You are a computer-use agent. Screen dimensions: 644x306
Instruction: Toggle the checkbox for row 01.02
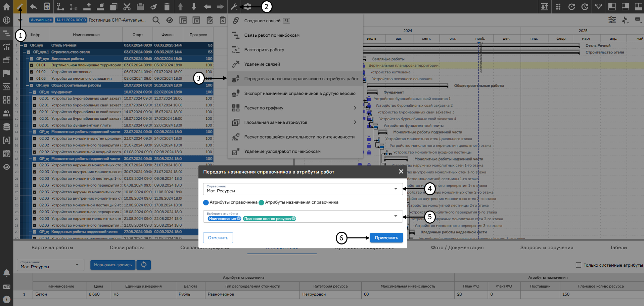point(32,72)
